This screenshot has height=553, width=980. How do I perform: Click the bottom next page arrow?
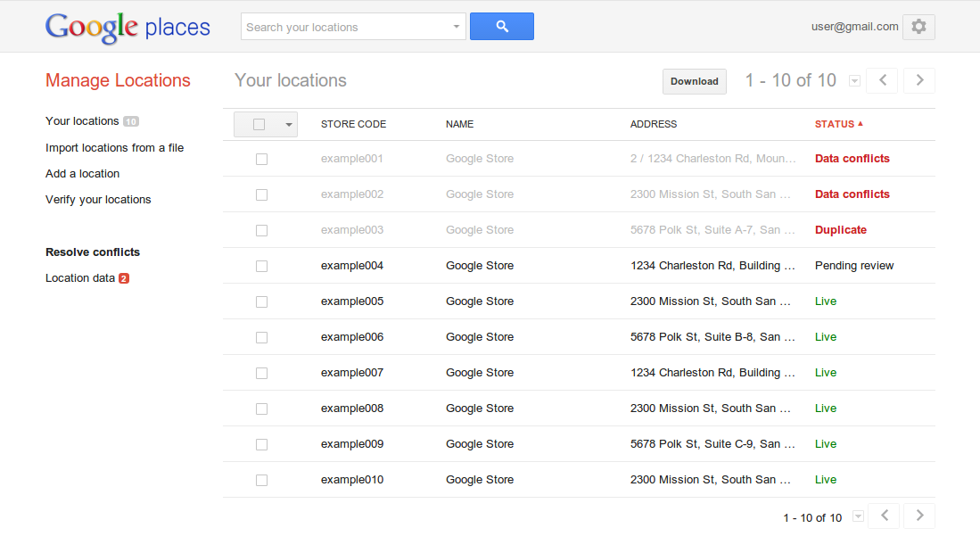coord(919,516)
